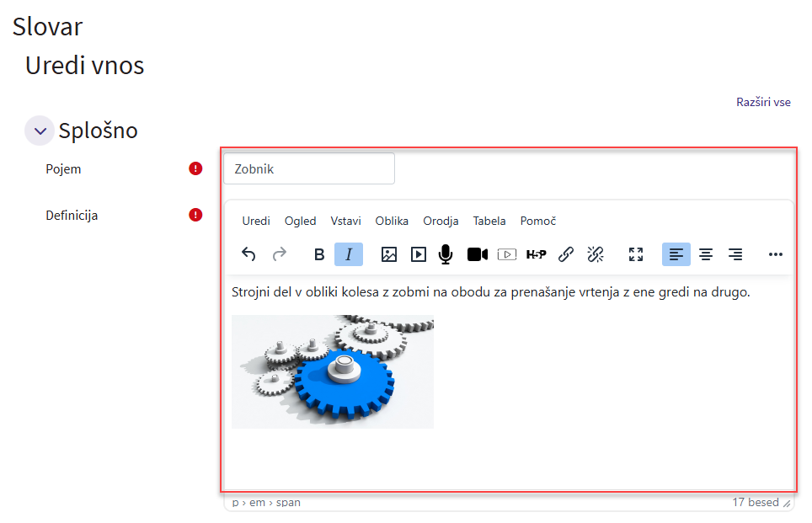This screenshot has width=812, height=523.
Task: Open the Uredi menu
Action: (x=256, y=221)
